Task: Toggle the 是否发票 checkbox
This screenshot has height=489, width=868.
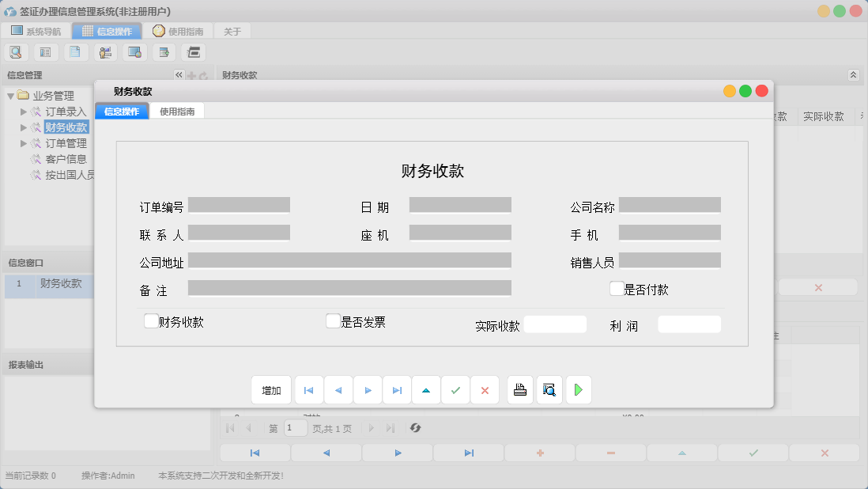Action: pyautogui.click(x=332, y=321)
